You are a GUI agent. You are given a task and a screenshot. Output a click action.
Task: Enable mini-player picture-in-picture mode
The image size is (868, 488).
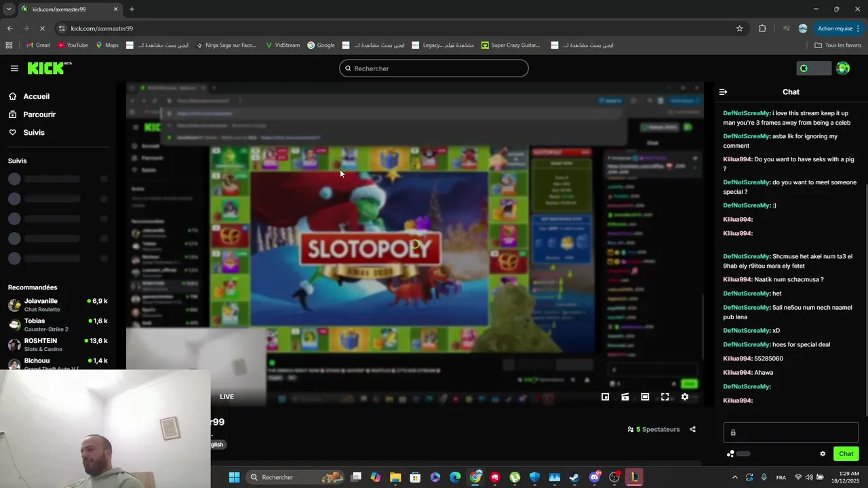[x=606, y=397]
